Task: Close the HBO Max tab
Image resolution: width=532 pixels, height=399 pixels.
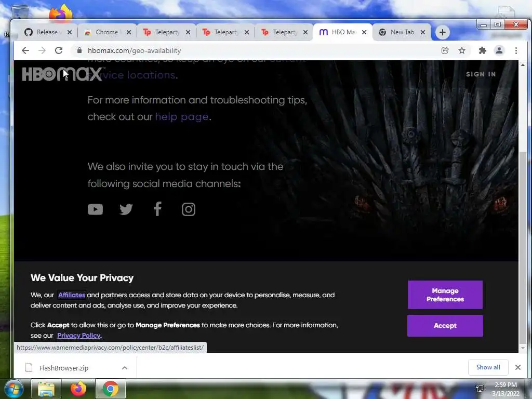Action: point(364,32)
